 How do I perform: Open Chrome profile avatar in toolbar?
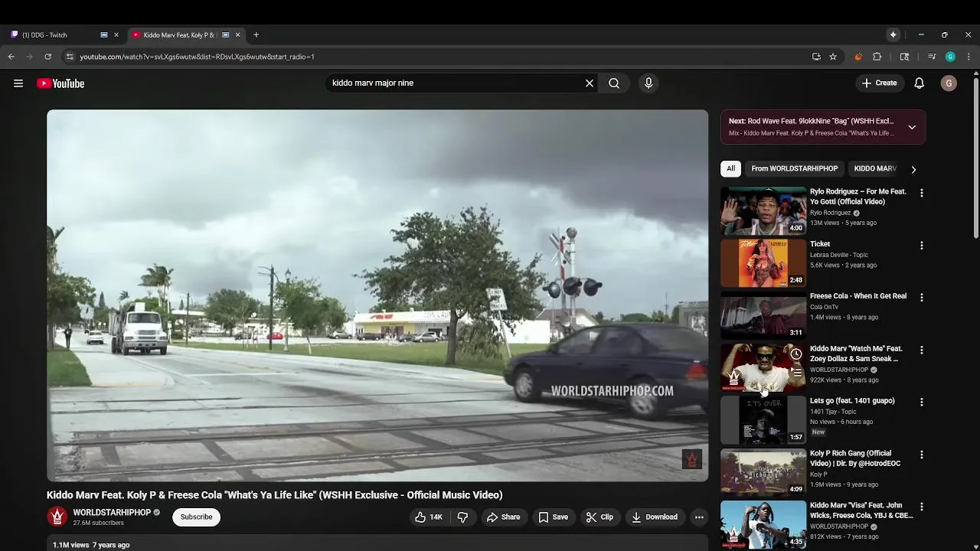pyautogui.click(x=950, y=57)
